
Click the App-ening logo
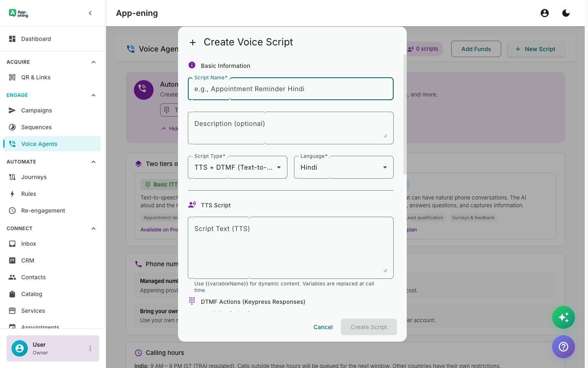click(x=18, y=13)
